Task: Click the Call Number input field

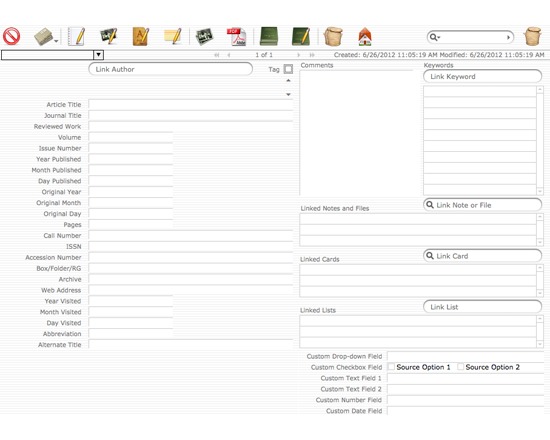Action: click(191, 235)
